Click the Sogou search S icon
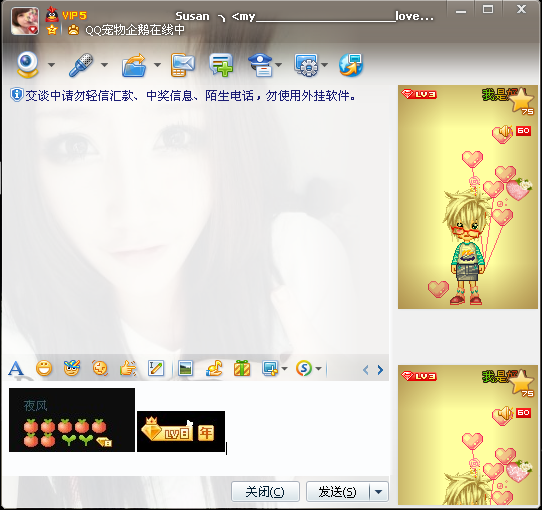Image resolution: width=542 pixels, height=510 pixels. click(x=304, y=369)
